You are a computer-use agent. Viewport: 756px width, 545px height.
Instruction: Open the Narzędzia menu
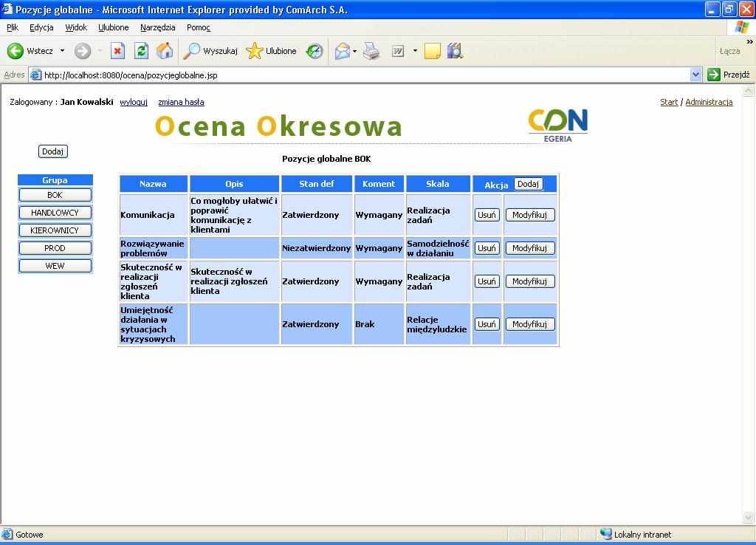(158, 27)
